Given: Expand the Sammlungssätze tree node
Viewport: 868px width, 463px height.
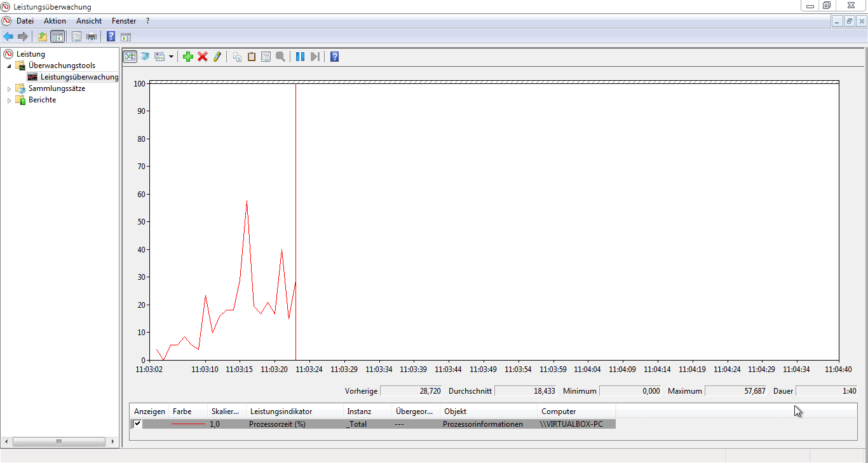Looking at the screenshot, I should coord(9,89).
